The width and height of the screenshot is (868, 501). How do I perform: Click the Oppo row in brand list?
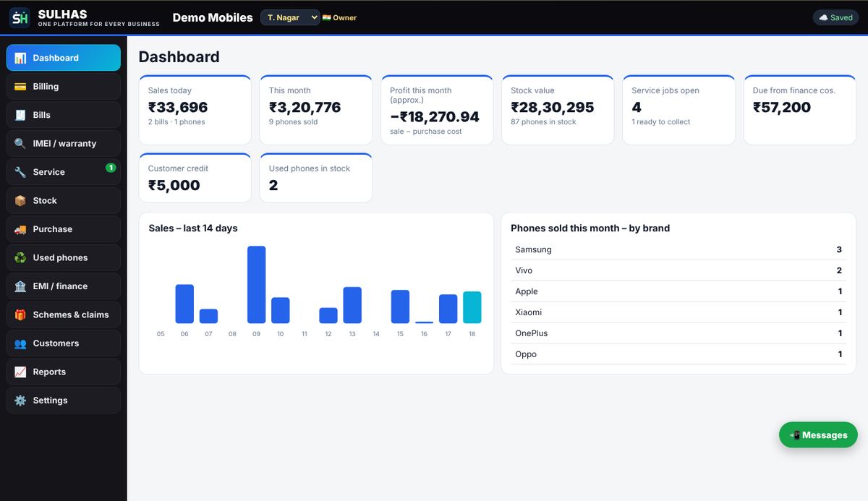click(x=678, y=354)
